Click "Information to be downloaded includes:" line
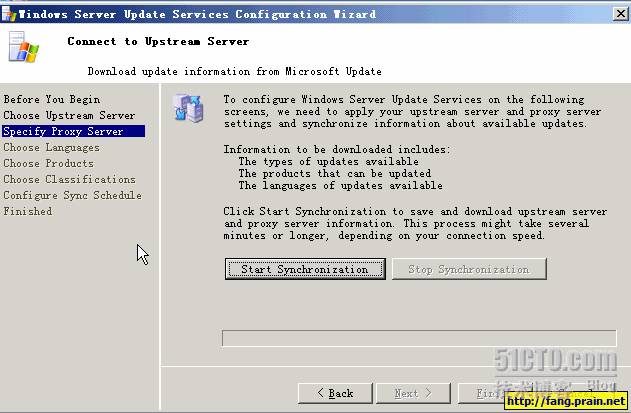This screenshot has width=631, height=413. 337,149
